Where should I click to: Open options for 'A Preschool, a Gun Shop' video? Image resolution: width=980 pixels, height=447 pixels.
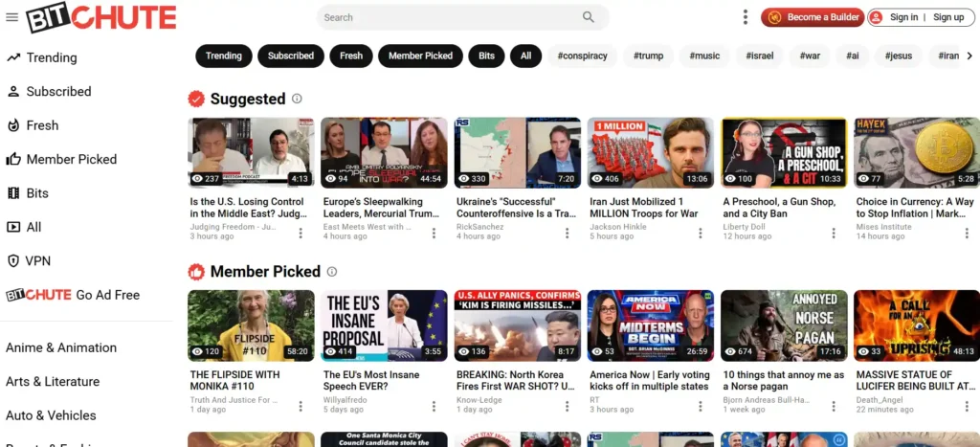point(834,234)
